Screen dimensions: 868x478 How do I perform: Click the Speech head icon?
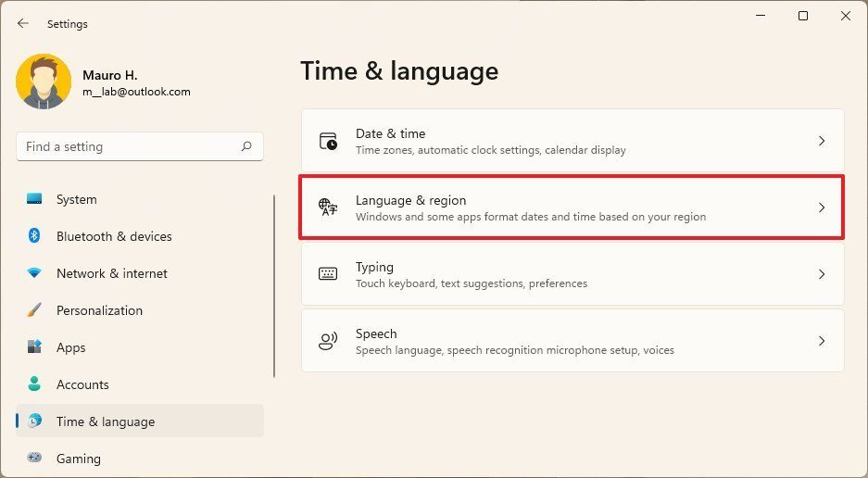pyautogui.click(x=328, y=341)
